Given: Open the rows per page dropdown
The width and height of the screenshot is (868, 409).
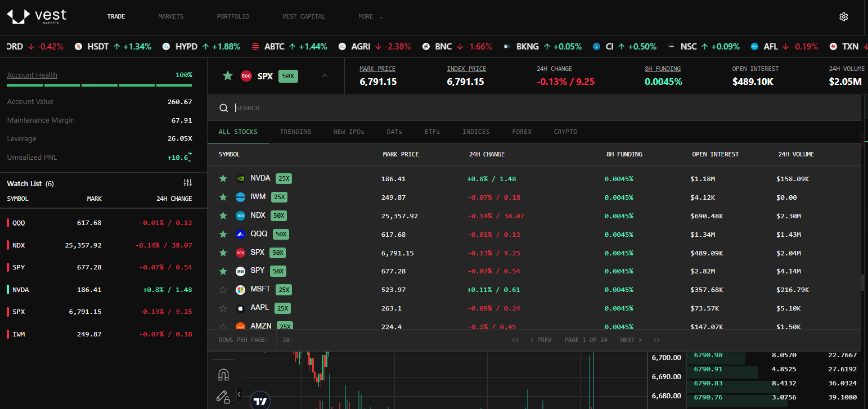Looking at the screenshot, I should pos(289,340).
